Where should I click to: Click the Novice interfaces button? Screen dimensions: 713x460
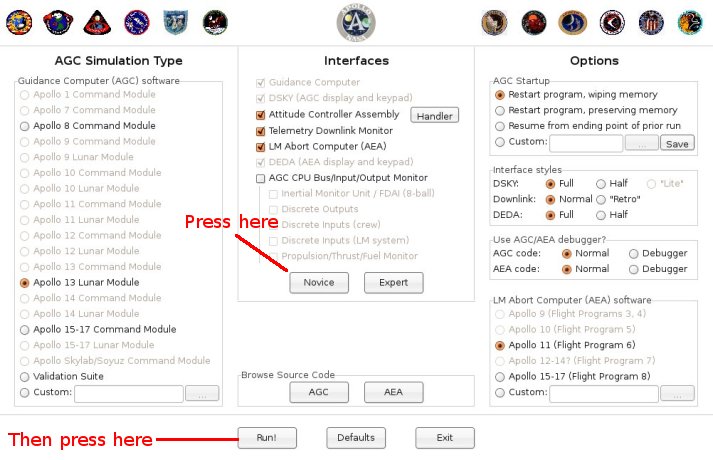click(x=319, y=283)
